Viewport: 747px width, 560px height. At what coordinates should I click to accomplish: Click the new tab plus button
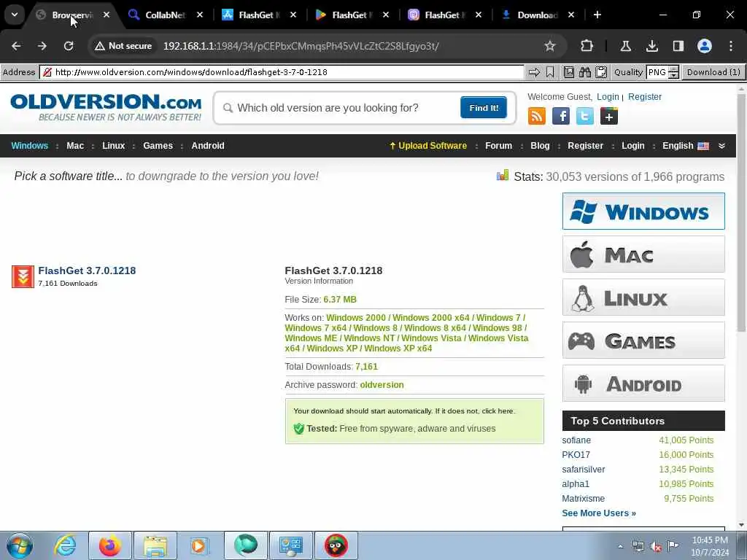click(597, 15)
